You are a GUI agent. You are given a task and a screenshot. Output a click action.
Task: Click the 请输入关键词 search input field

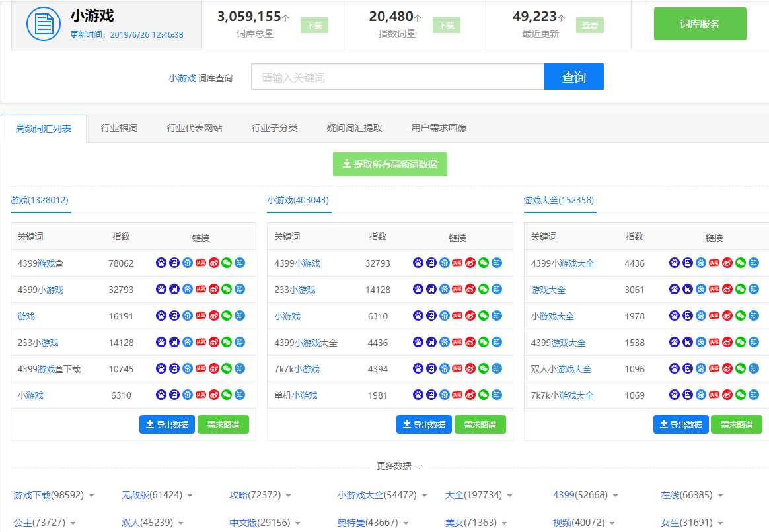(x=398, y=77)
